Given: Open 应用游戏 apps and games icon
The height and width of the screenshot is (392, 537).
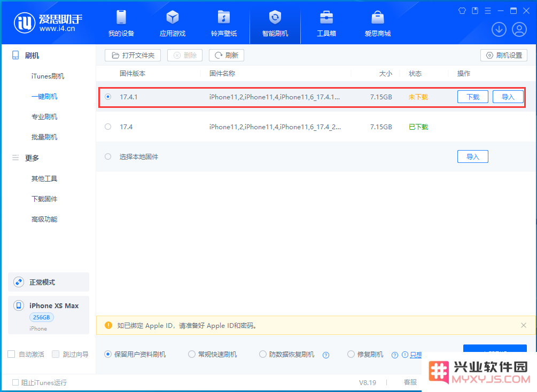Looking at the screenshot, I should (x=173, y=18).
